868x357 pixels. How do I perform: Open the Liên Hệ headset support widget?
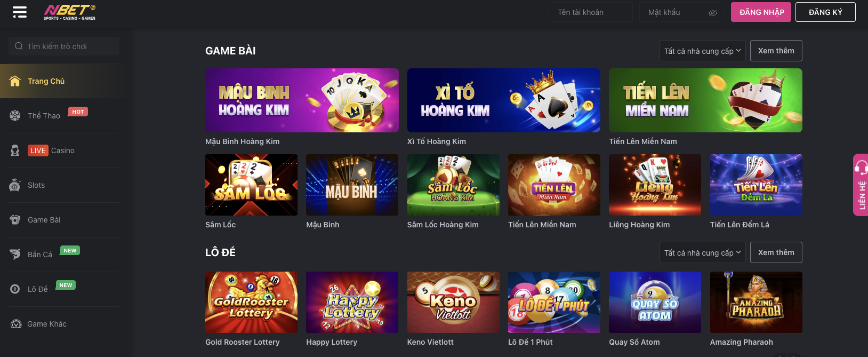point(861,185)
